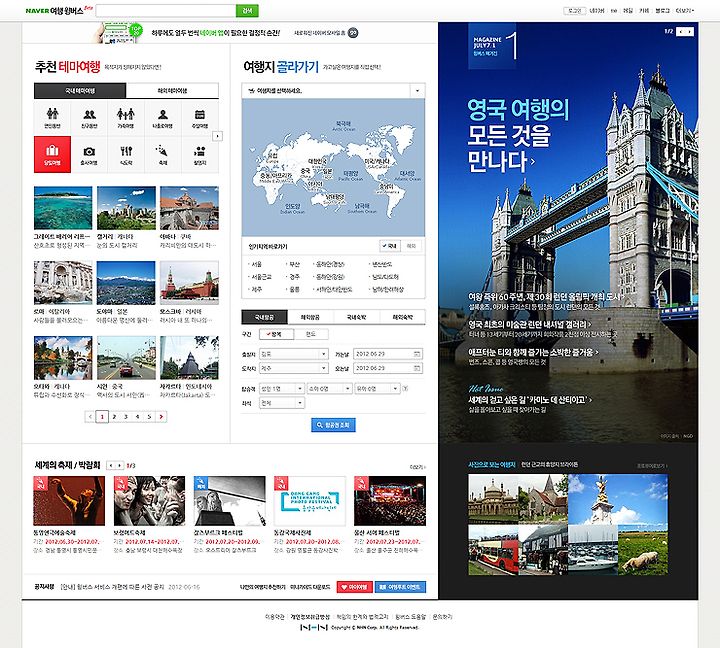Open the infant passenger count dropdown
The height and width of the screenshot is (648, 720).
click(377, 389)
